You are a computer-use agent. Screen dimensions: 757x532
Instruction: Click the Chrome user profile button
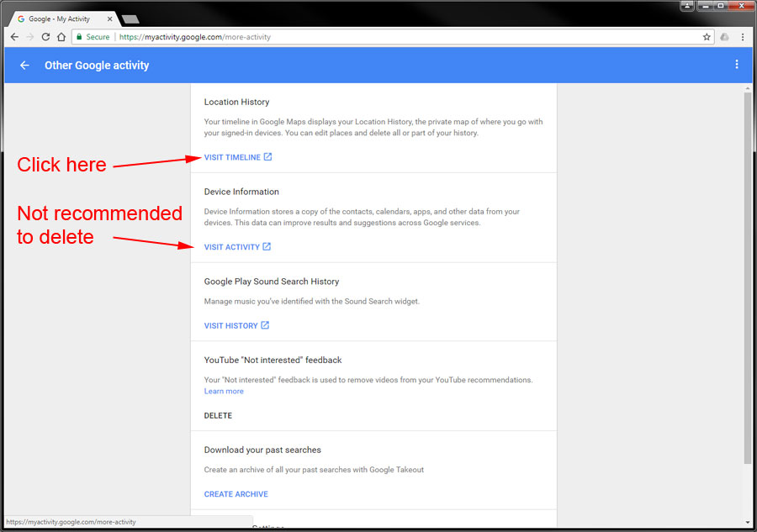[x=687, y=6]
